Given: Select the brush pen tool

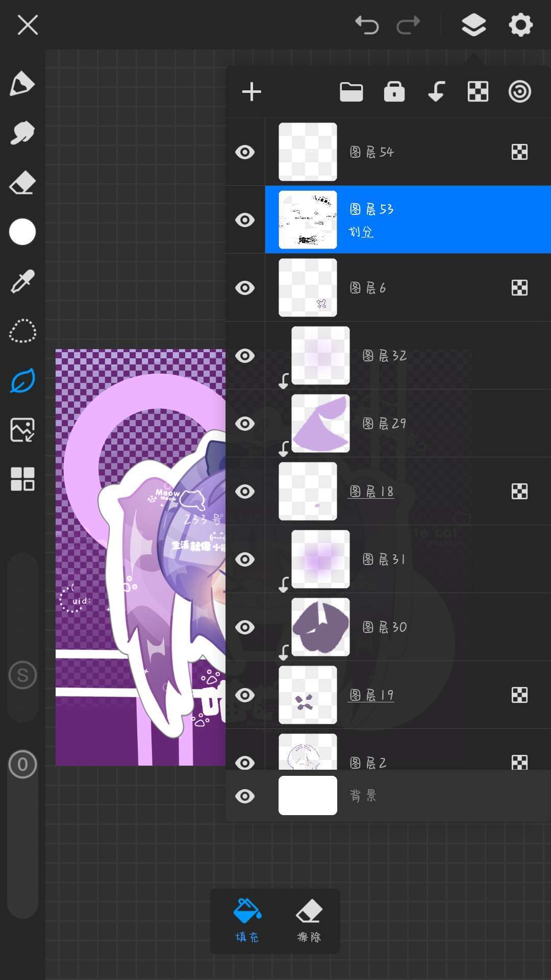Looking at the screenshot, I should (x=22, y=84).
